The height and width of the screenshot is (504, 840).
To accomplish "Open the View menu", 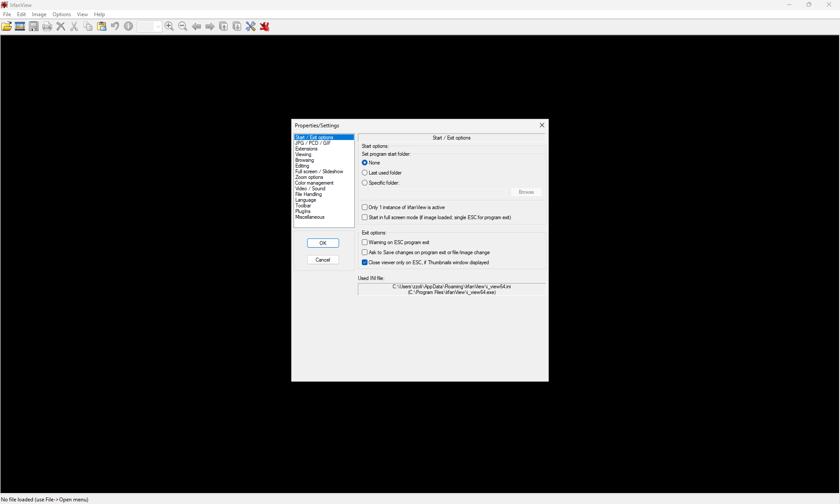I will click(82, 14).
